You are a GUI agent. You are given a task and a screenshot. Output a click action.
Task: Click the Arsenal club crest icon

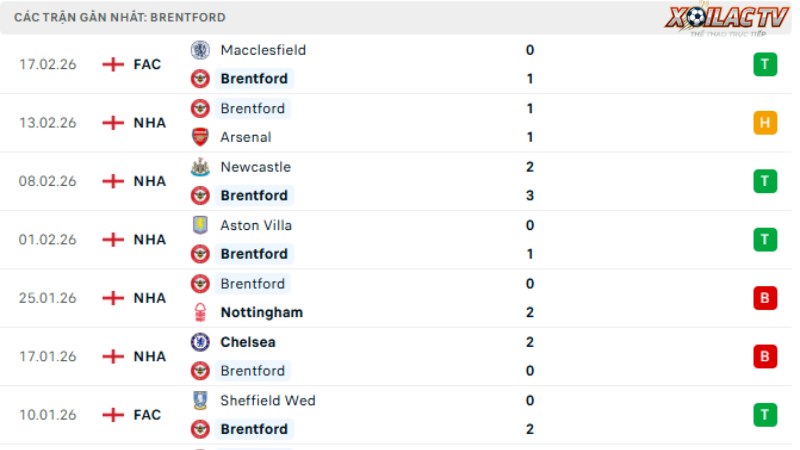tap(200, 137)
